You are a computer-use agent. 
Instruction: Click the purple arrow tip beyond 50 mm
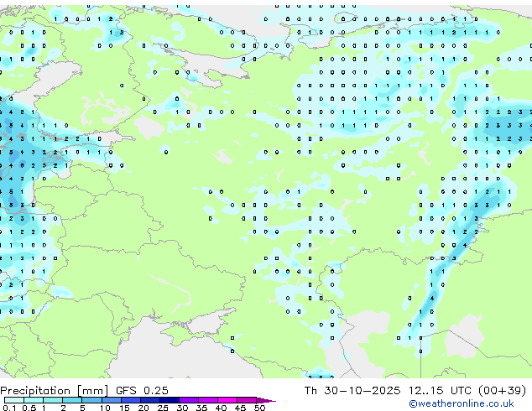[266, 400]
